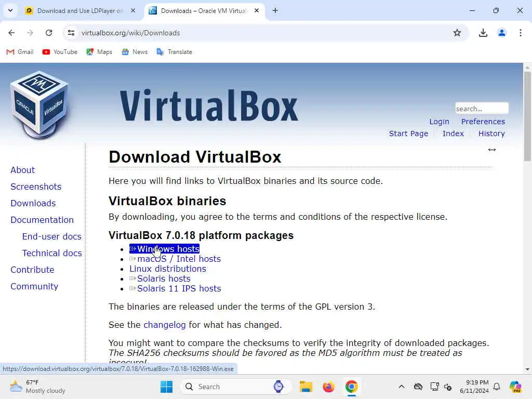This screenshot has width=532, height=399.
Task: Click the scrollbar down arrow
Action: [527, 369]
